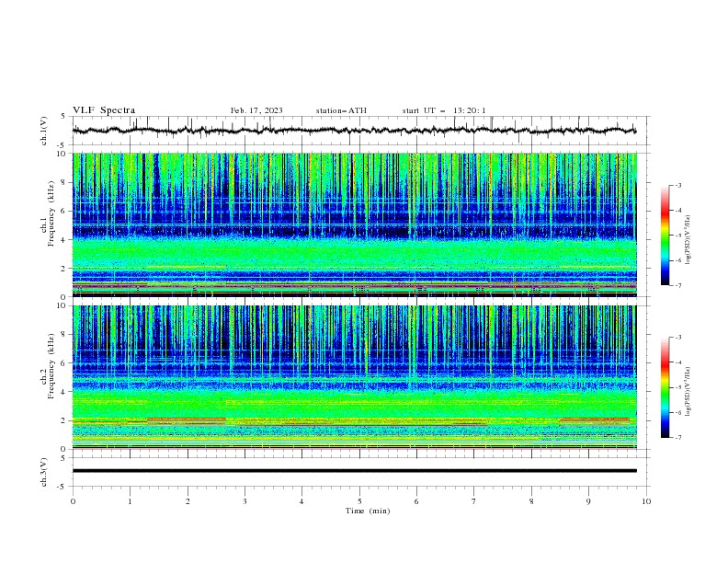Click the 'ch.3(V)' axis label
The height and width of the screenshot is (563, 728).
click(44, 472)
